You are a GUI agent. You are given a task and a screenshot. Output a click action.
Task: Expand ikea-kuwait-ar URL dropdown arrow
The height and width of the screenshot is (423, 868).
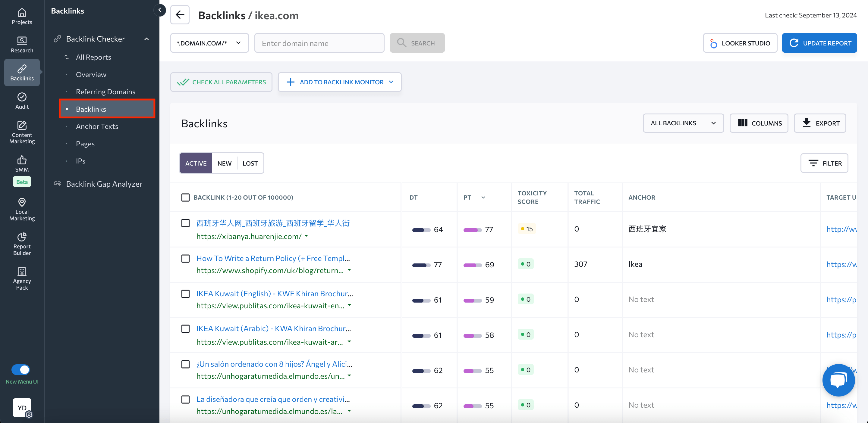[349, 342]
